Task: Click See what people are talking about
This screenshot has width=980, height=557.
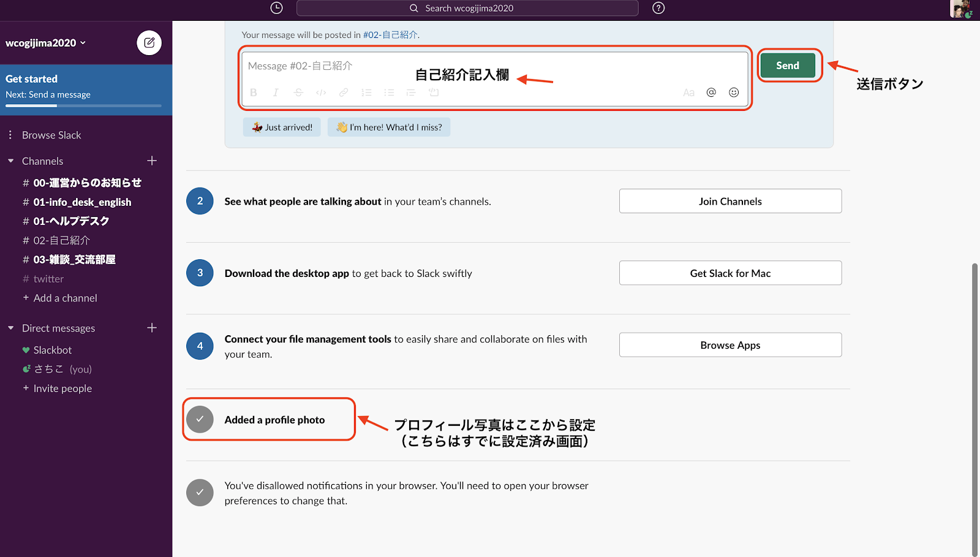Action: (303, 202)
